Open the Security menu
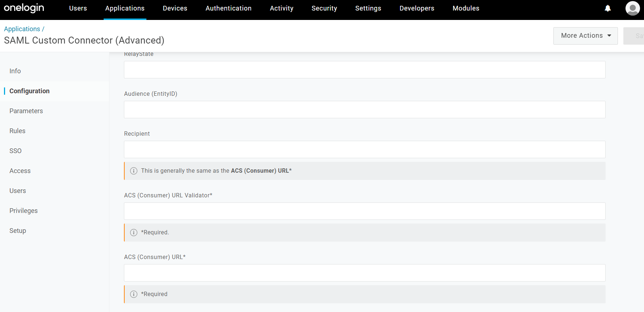This screenshot has width=644, height=312. pyautogui.click(x=324, y=8)
